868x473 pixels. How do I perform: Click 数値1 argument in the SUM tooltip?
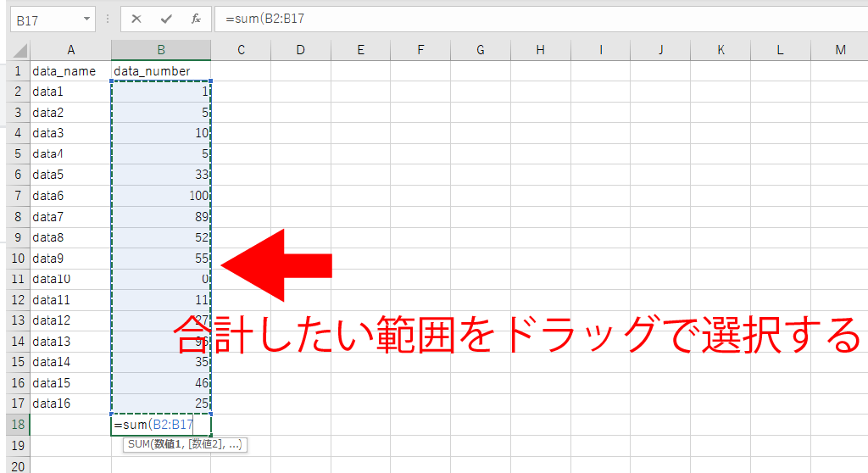click(x=167, y=444)
